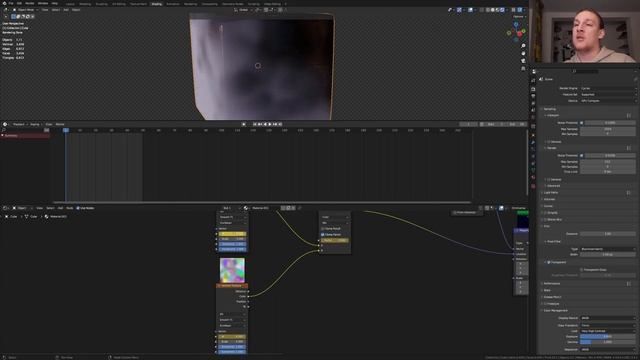Enable Render Denoise checkbox

(549, 180)
